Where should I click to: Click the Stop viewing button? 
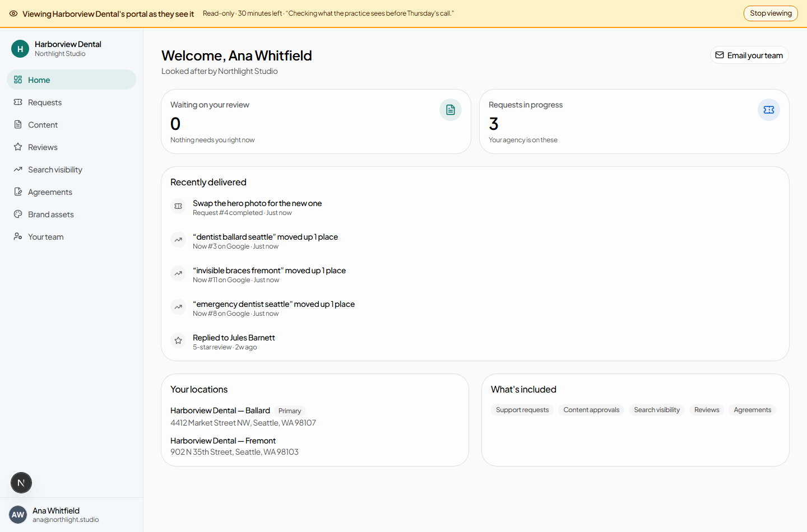click(x=771, y=13)
